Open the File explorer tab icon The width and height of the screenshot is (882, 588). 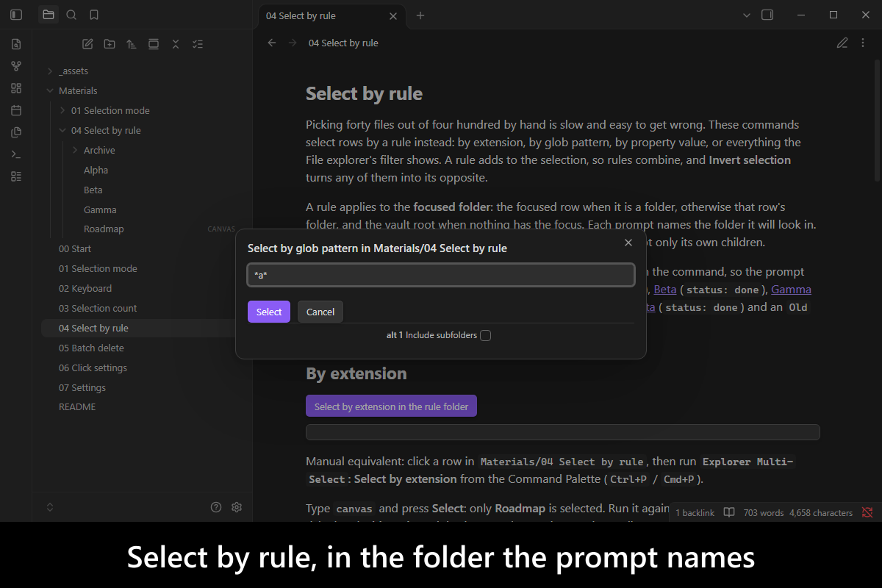(x=49, y=15)
